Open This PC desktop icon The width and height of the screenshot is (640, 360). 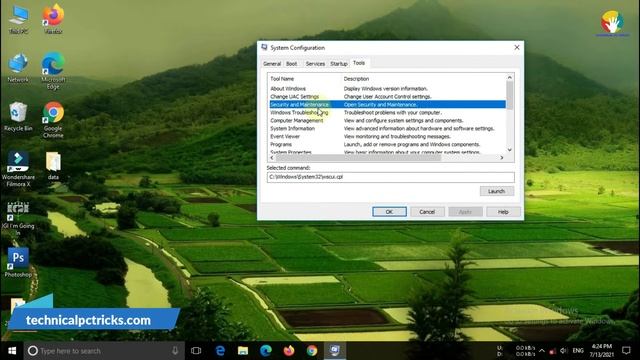pos(19,20)
